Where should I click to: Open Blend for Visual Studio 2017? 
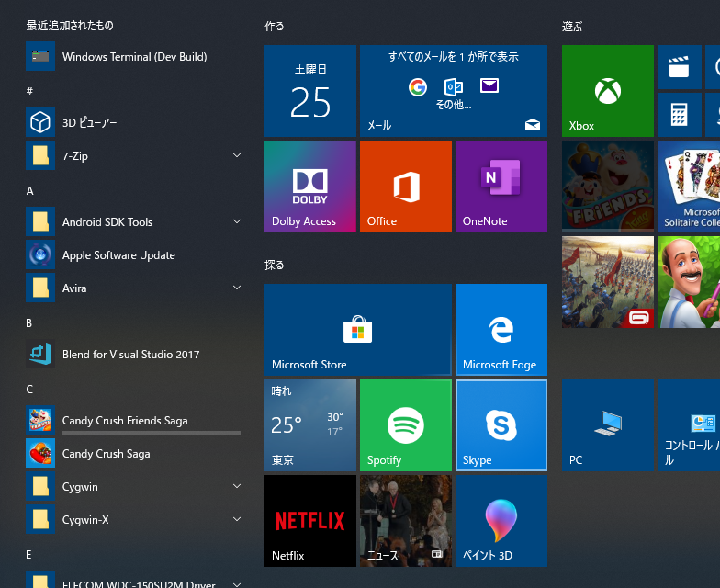134,354
